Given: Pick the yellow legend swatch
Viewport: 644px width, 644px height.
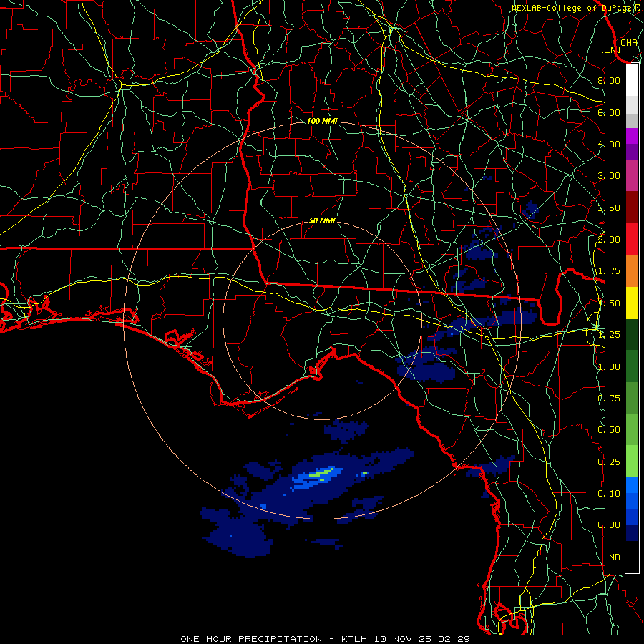Looking at the screenshot, I should 632,303.
